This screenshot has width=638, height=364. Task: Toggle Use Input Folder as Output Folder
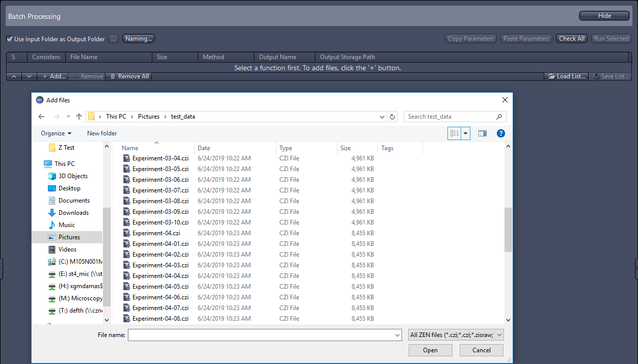coord(10,39)
